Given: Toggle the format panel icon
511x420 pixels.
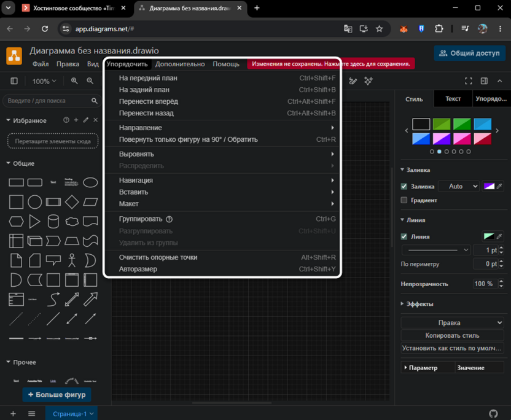Looking at the screenshot, I should [x=484, y=81].
